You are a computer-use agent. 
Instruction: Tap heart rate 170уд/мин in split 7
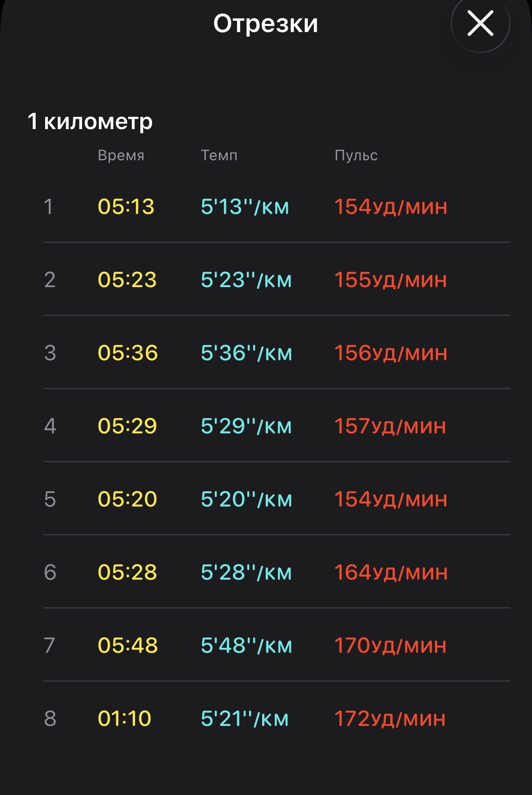click(390, 646)
